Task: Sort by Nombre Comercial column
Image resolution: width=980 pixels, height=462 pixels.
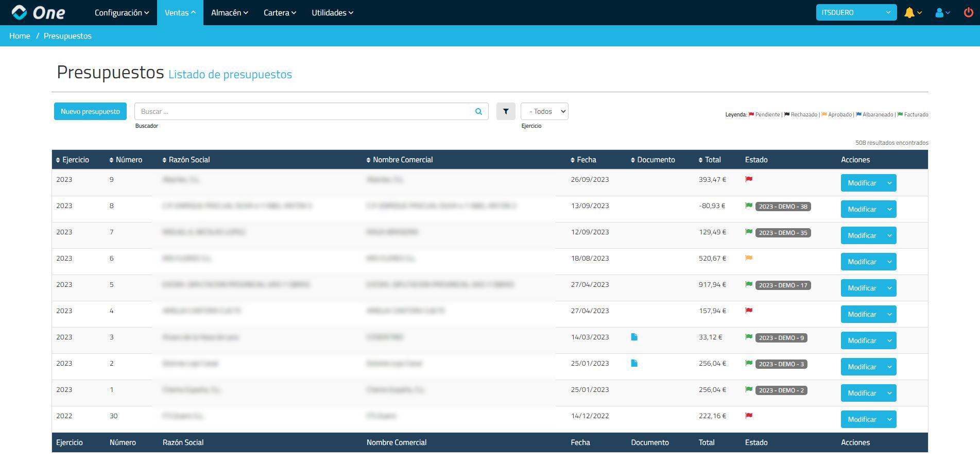Action: pos(400,160)
